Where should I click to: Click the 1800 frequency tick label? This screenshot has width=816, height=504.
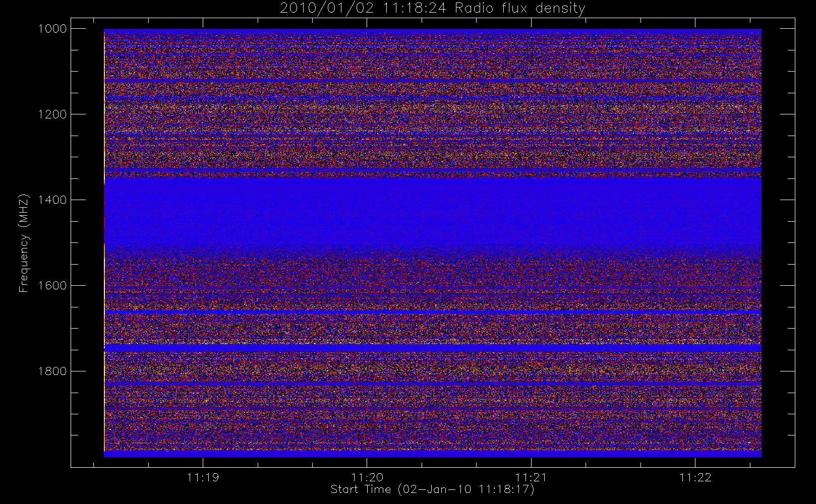tap(52, 371)
